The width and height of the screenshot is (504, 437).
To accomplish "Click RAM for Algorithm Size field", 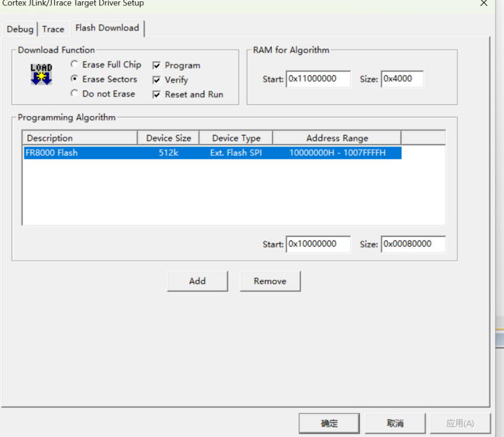I will (402, 79).
